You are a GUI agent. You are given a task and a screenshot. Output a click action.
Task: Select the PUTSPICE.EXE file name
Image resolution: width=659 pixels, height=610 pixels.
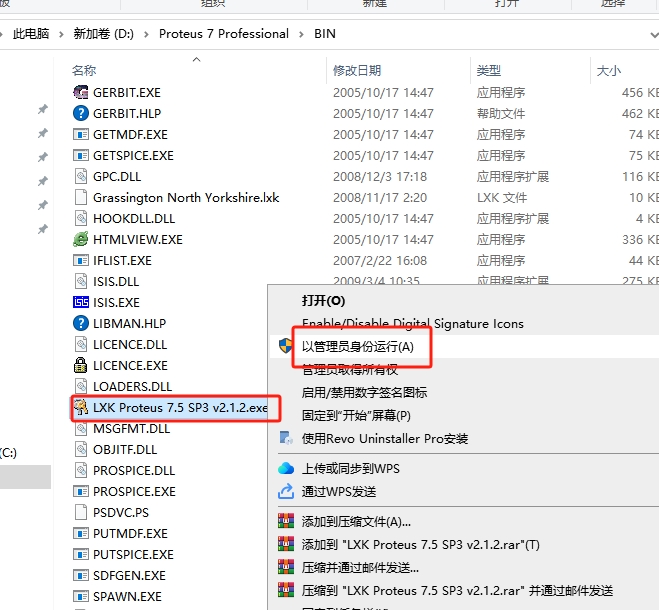coord(133,555)
